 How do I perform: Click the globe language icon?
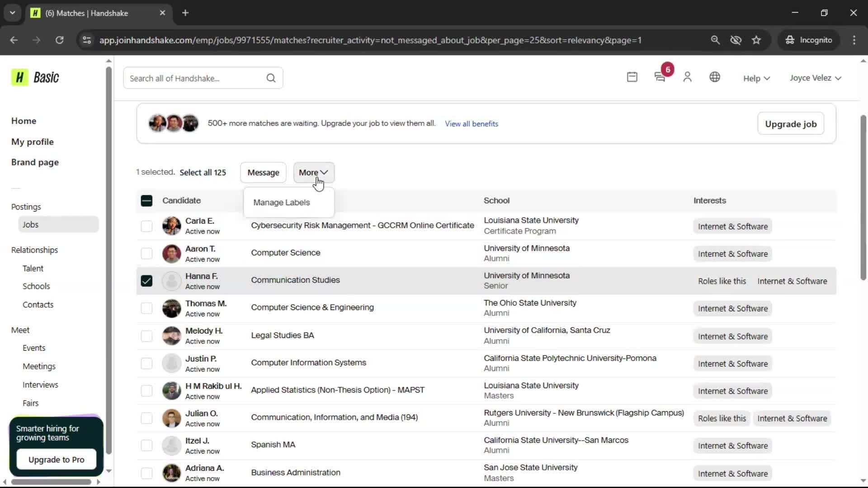[x=715, y=77]
